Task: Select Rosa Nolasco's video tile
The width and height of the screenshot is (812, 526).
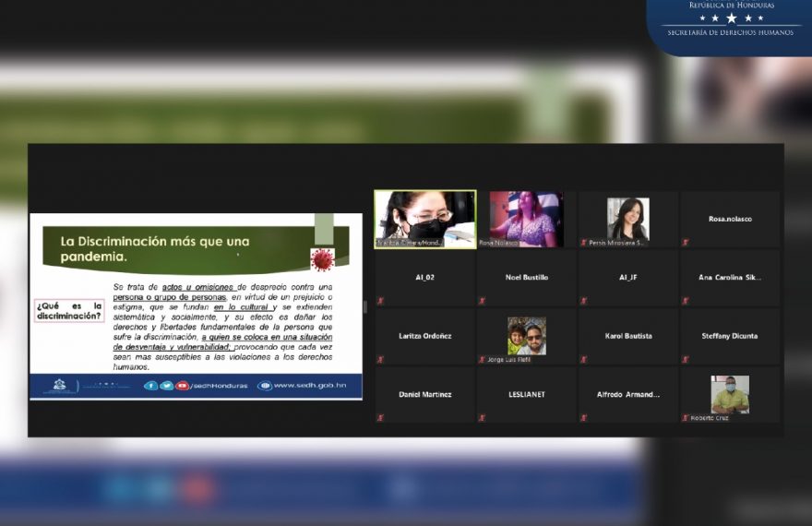Action: tap(526, 219)
